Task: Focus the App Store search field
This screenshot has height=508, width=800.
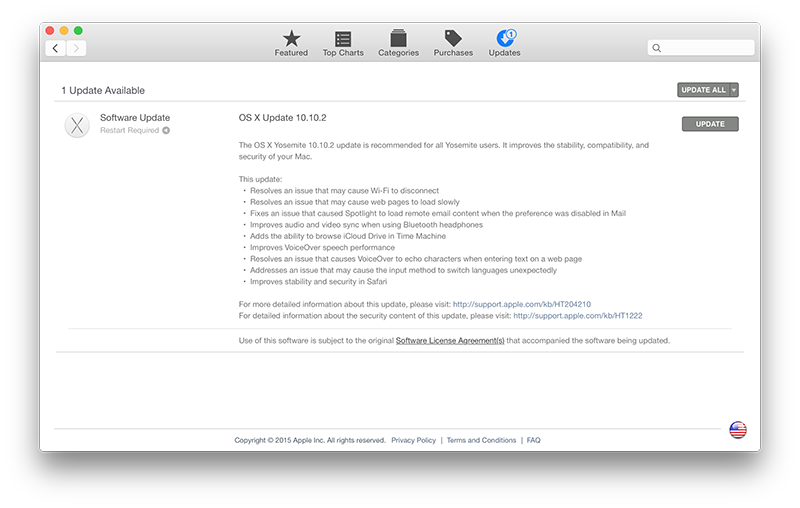Action: coord(701,48)
